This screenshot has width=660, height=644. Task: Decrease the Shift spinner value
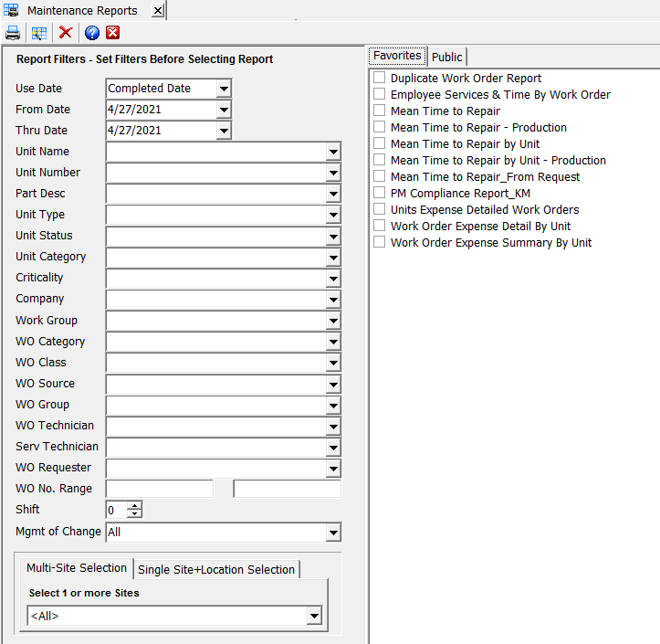click(x=135, y=514)
